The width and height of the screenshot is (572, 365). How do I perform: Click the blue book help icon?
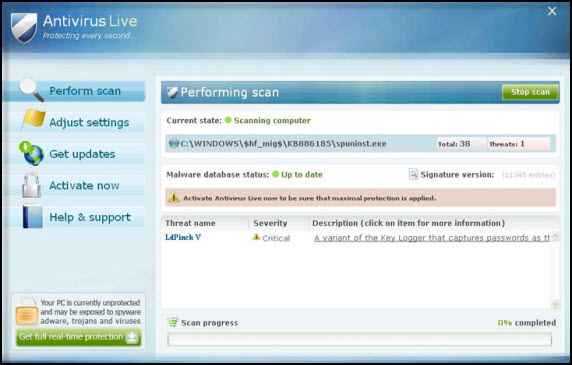[x=32, y=217]
